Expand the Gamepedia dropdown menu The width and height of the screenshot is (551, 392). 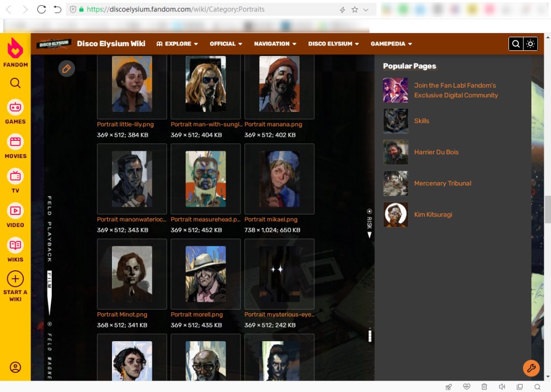(x=391, y=44)
